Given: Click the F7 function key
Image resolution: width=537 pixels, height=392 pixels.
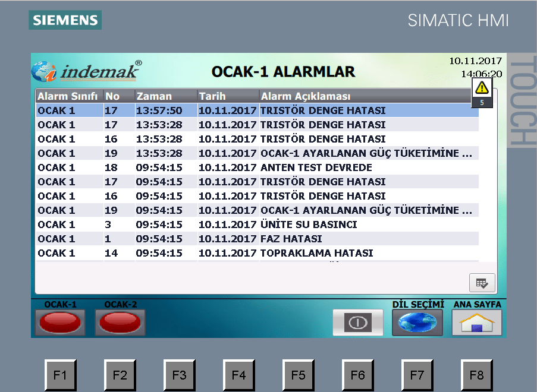Looking at the screenshot, I should tap(417, 375).
